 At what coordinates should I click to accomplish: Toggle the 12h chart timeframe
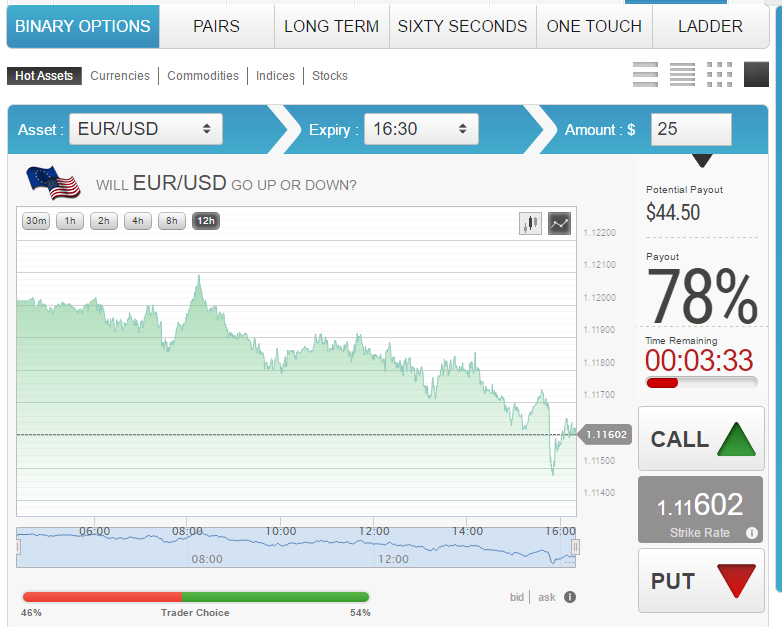coord(206,221)
